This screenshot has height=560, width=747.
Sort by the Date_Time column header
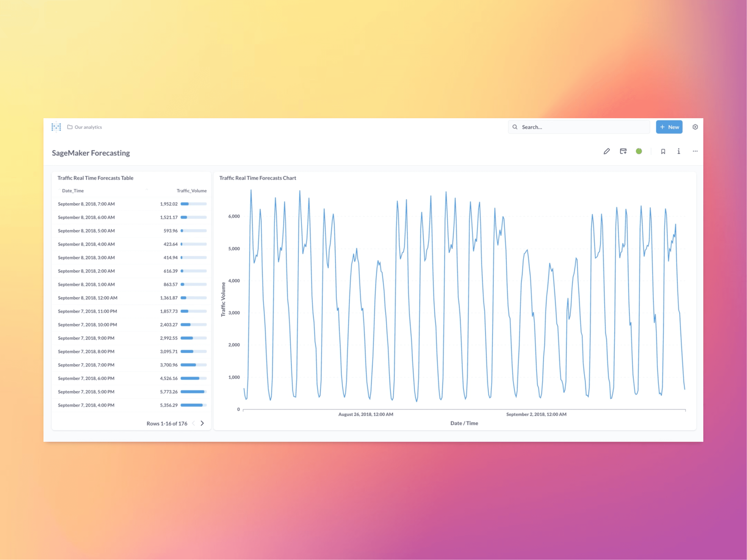point(73,191)
